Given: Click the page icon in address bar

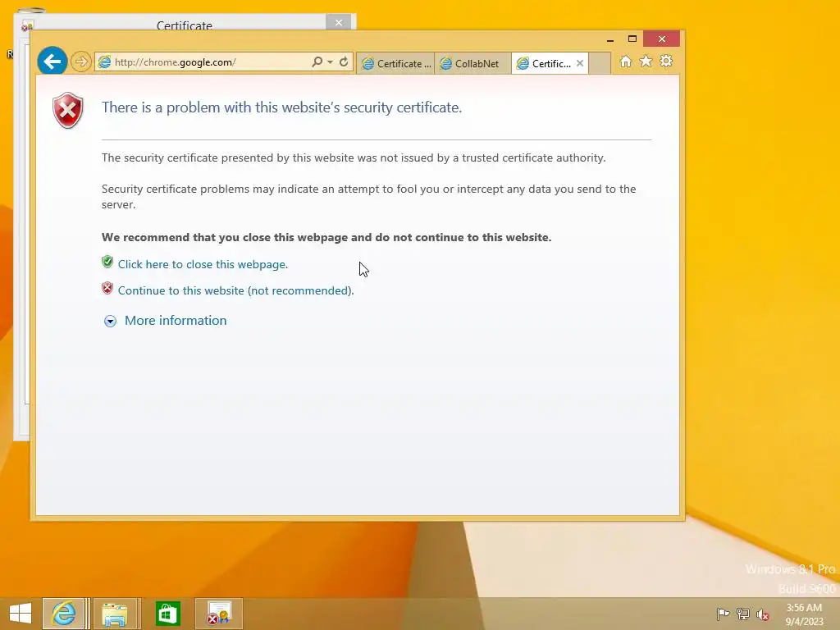Looking at the screenshot, I should click(105, 62).
